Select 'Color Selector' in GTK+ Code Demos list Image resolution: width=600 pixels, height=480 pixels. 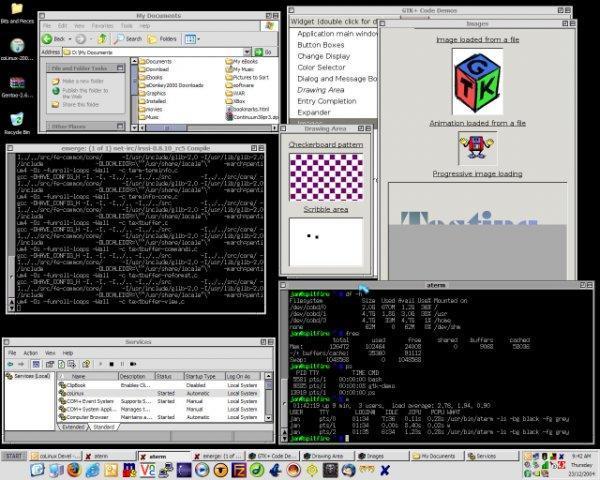point(321,67)
